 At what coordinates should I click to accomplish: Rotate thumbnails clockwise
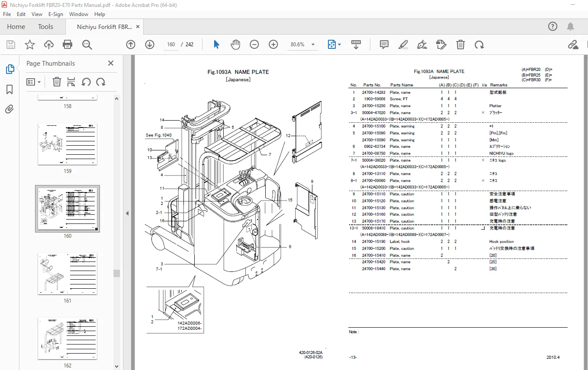coord(101,82)
